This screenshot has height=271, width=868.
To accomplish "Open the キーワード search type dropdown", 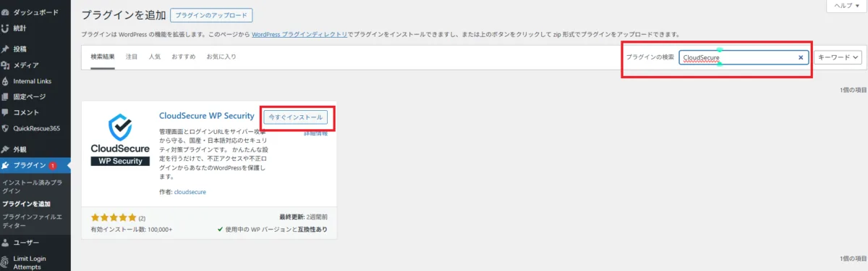I will (x=838, y=57).
